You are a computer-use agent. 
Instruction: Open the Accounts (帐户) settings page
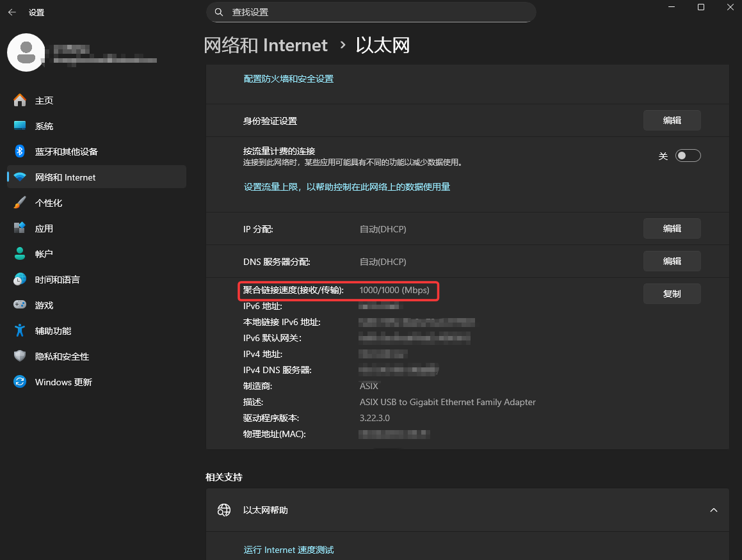pyautogui.click(x=44, y=254)
